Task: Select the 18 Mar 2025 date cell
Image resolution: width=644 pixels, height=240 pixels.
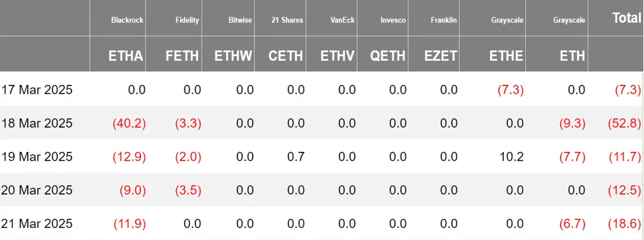Action: pos(36,123)
